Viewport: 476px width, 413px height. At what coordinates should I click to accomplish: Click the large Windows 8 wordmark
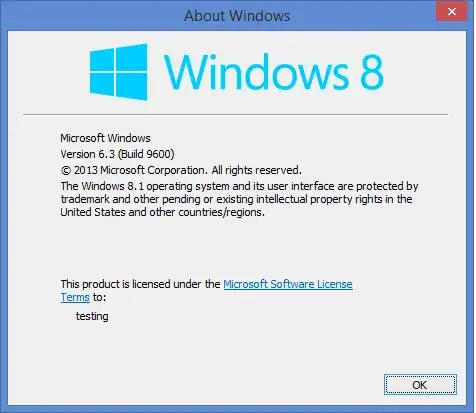[x=274, y=72]
